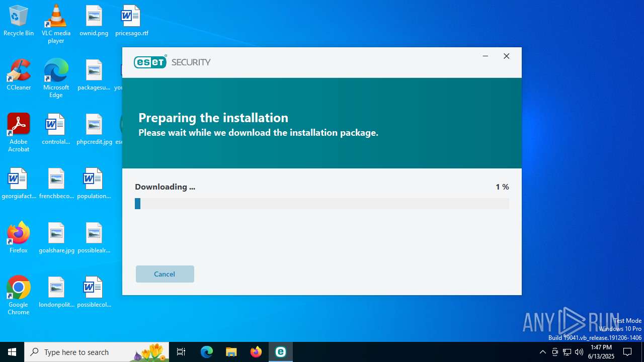Select the pricesago.rtf document icon
Image resolution: width=644 pixels, height=362 pixels.
[x=132, y=21]
